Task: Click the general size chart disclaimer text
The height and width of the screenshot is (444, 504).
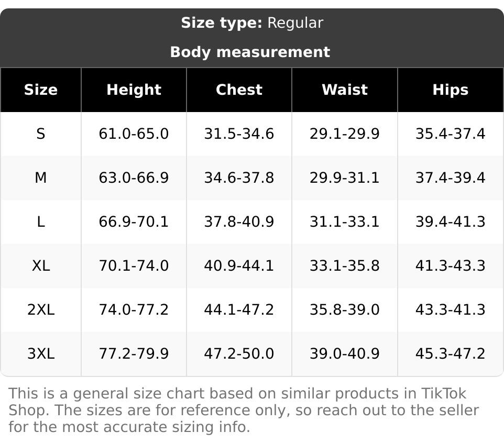Action: 244,410
